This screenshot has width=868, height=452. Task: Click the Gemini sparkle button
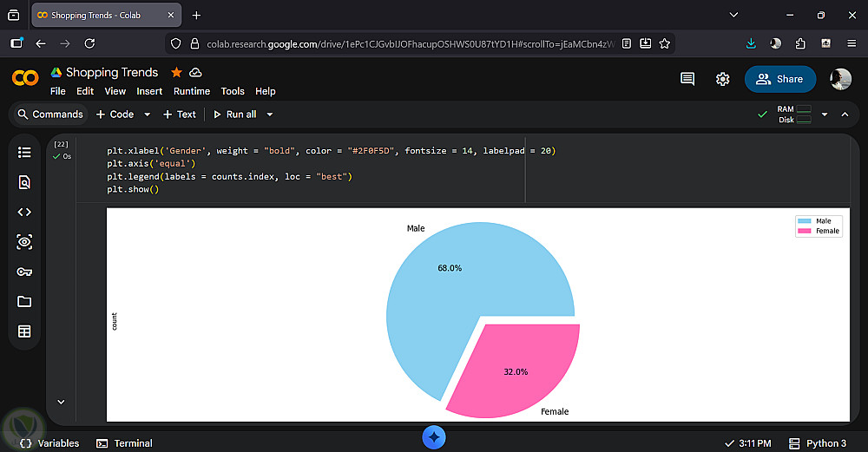pos(435,437)
